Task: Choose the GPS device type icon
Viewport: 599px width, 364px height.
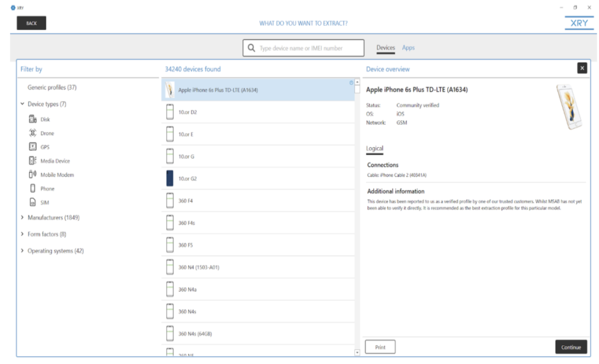Action: [33, 147]
